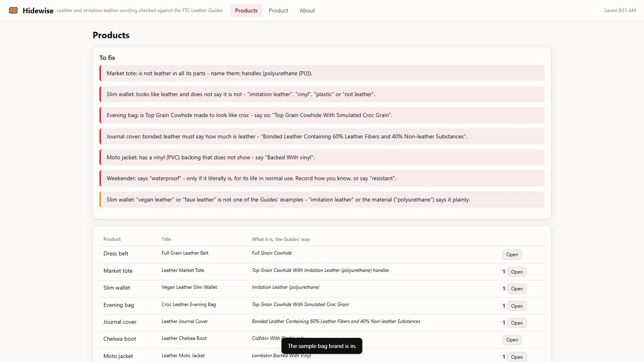644x362 pixels.
Task: Open the Moto jacket product
Action: 517,357
